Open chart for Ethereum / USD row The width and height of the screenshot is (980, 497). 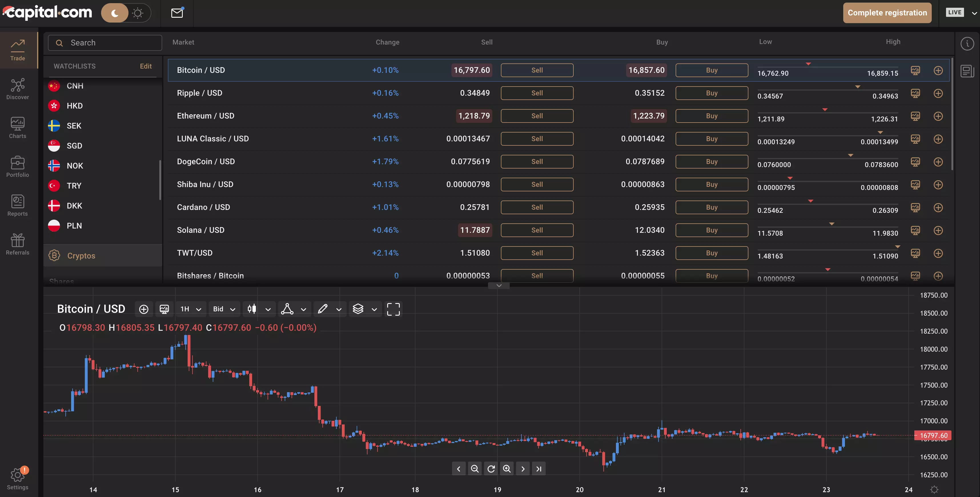coord(915,116)
